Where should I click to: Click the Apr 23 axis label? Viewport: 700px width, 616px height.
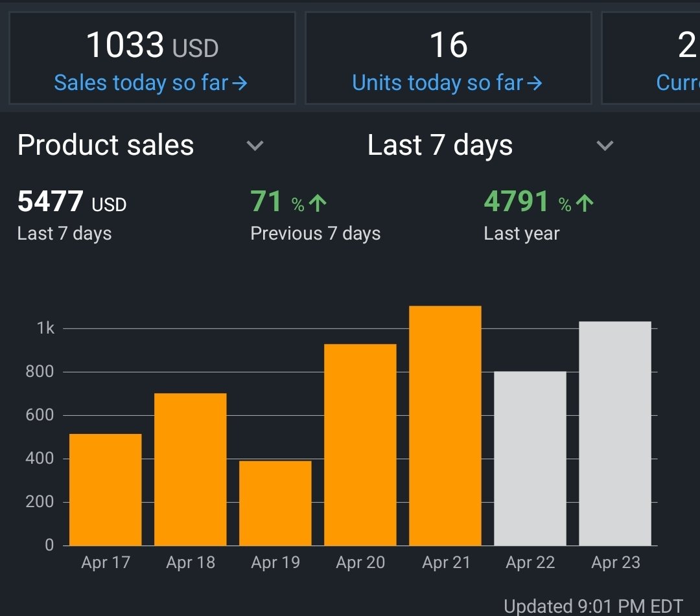(x=615, y=562)
